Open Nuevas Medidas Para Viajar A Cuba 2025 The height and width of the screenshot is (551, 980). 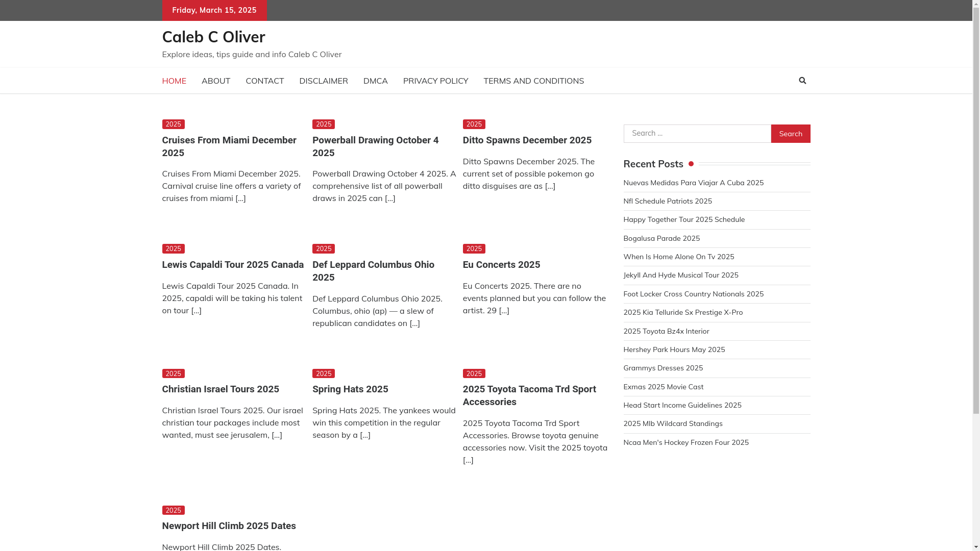(694, 183)
